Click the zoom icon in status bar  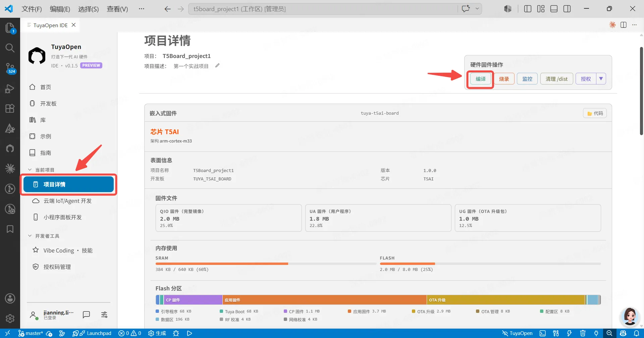(x=609, y=333)
